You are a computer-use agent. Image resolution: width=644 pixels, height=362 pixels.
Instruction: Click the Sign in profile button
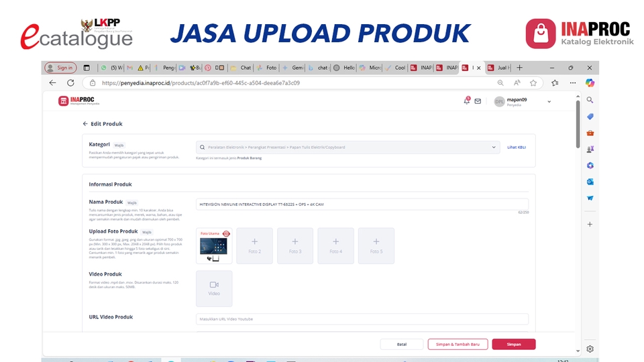click(60, 68)
